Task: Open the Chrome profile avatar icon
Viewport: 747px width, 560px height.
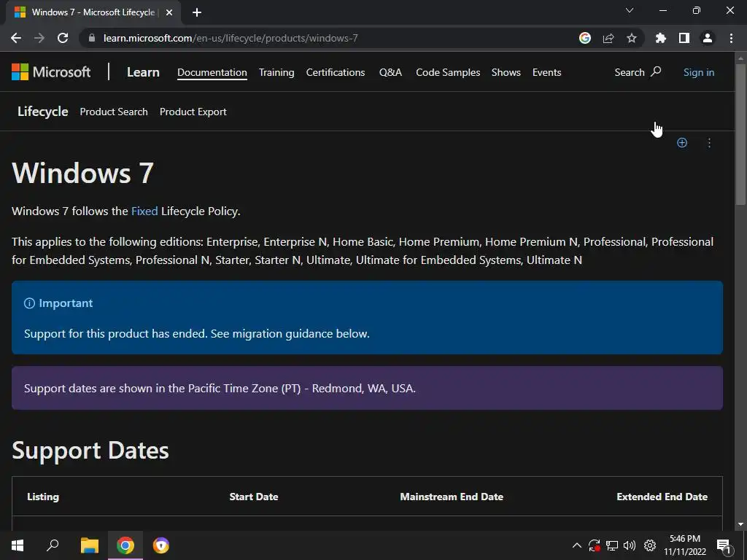Action: [x=708, y=38]
